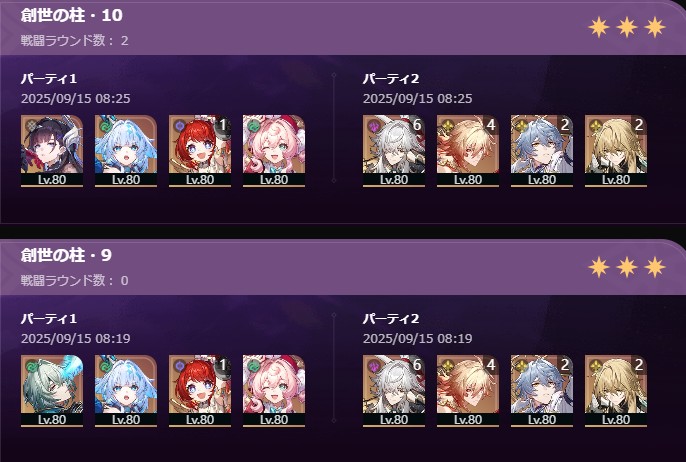Open white-haired eidolon 6 character in stage 9 party 2
This screenshot has height=462, width=686.
tap(394, 391)
